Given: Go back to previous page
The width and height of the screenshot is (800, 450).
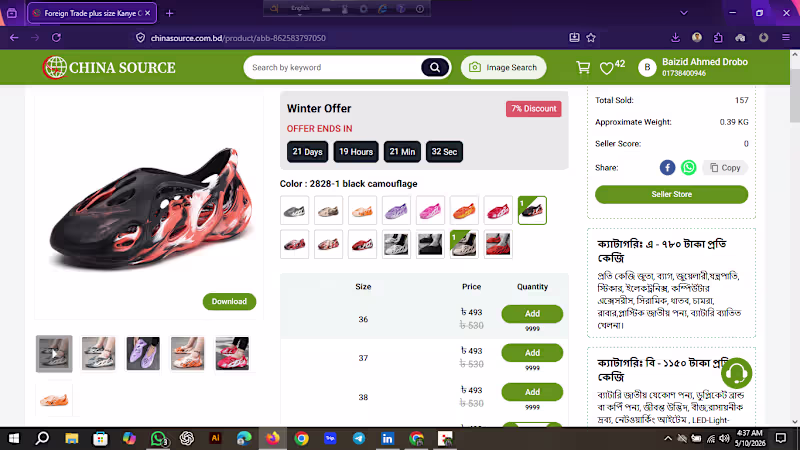Looking at the screenshot, I should (x=14, y=38).
